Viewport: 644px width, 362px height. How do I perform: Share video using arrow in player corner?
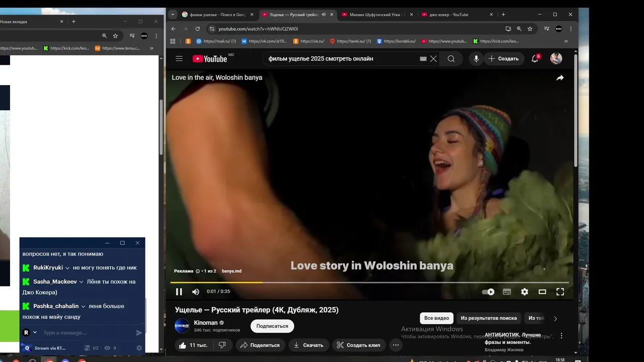[x=560, y=78]
